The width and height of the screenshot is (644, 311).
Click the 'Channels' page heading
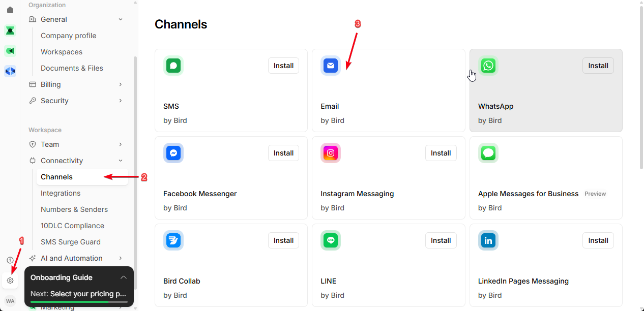(181, 24)
